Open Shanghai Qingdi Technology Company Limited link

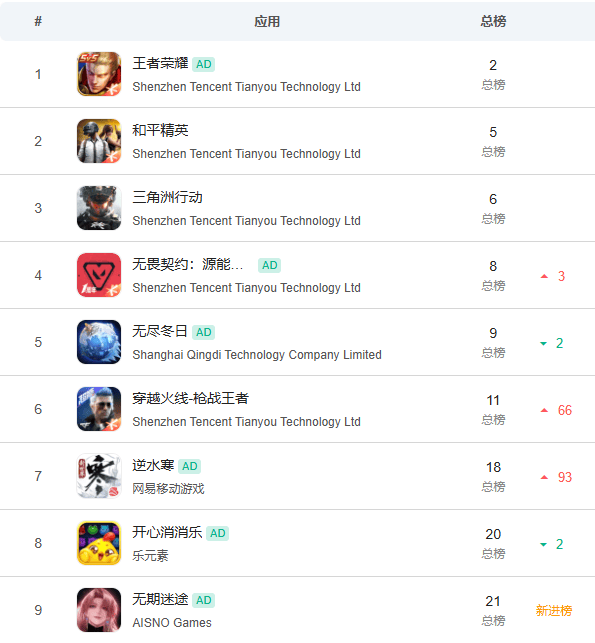[257, 355]
